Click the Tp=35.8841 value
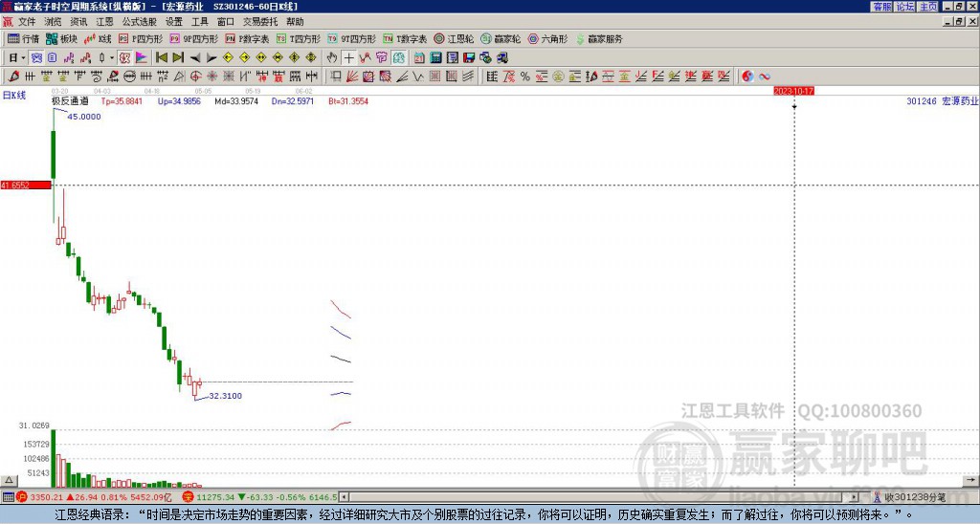 click(x=122, y=101)
